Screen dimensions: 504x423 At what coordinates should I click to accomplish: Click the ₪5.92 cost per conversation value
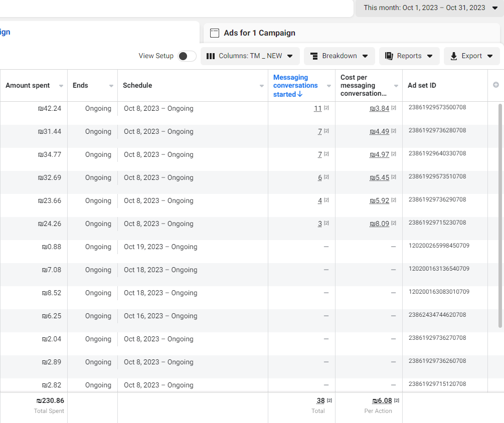pyautogui.click(x=380, y=201)
